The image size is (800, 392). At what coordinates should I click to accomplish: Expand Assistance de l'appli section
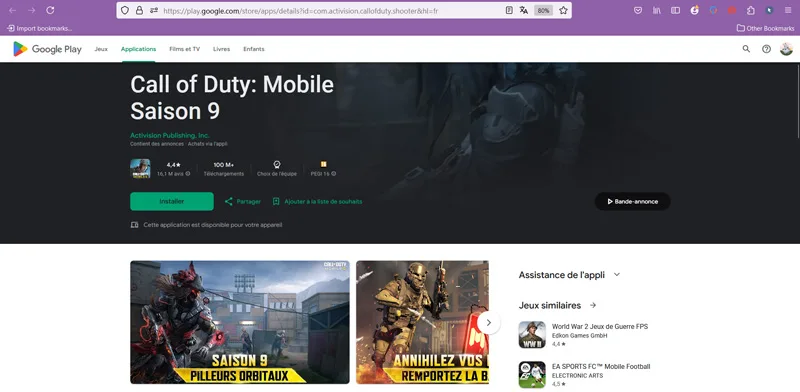[617, 275]
